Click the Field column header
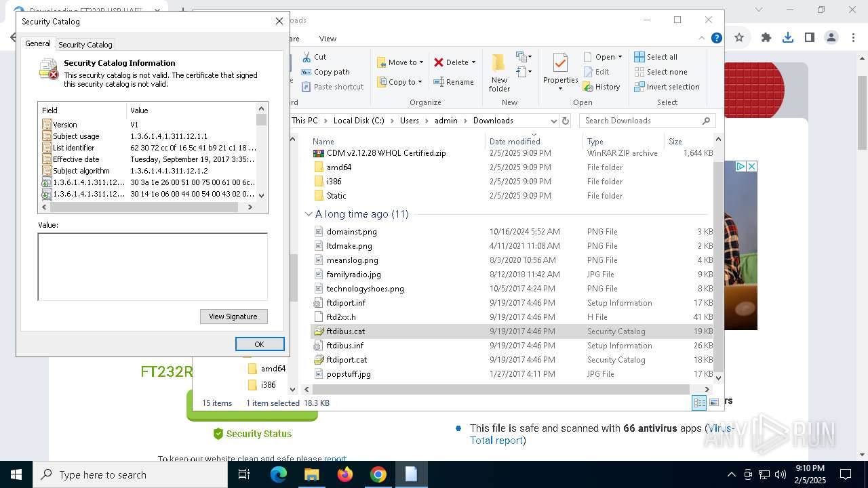Viewport: 868px width, 488px height. click(83, 110)
